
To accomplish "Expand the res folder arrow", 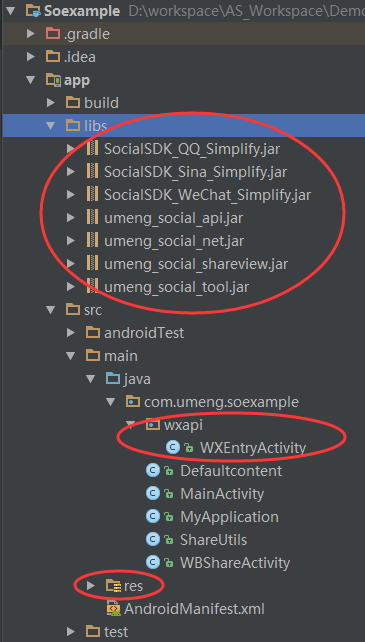I will pyautogui.click(x=91, y=586).
